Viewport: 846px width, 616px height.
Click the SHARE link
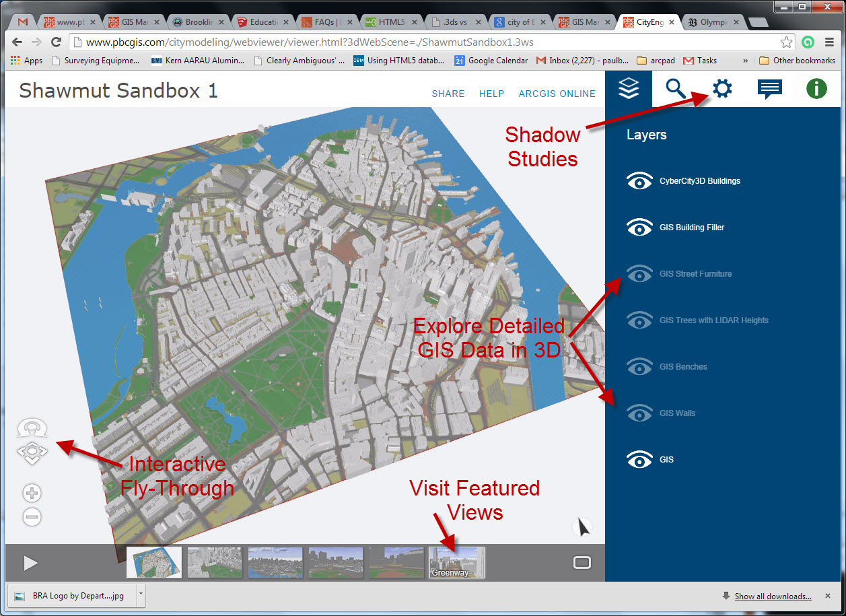448,94
